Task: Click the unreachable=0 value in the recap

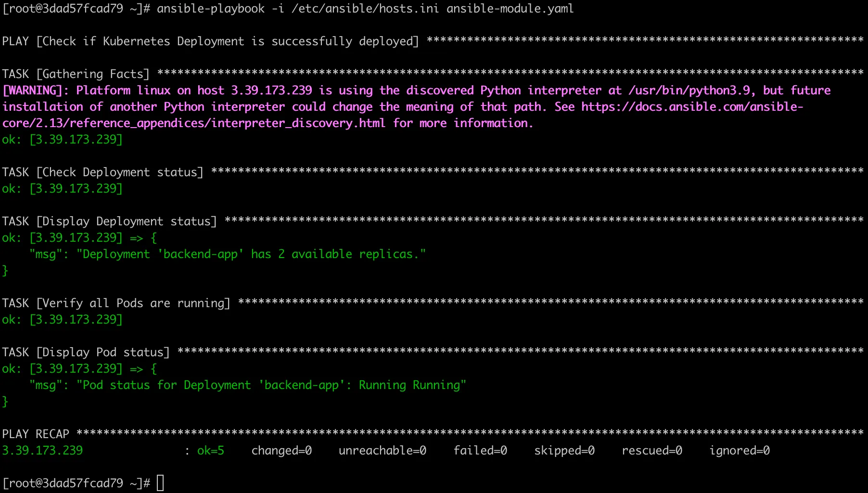Action: click(383, 451)
